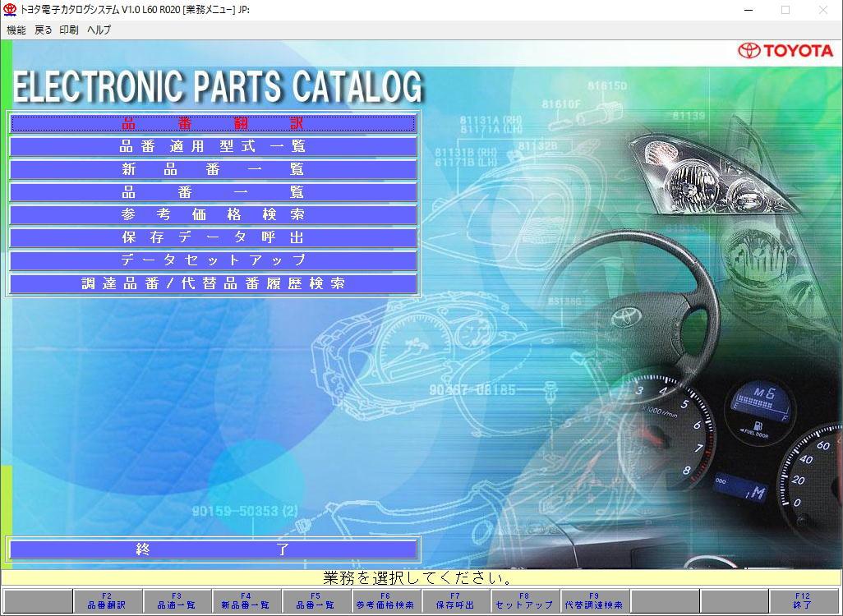Minimize the catalog window
Image resolution: width=843 pixels, height=616 pixels.
pos(748,10)
